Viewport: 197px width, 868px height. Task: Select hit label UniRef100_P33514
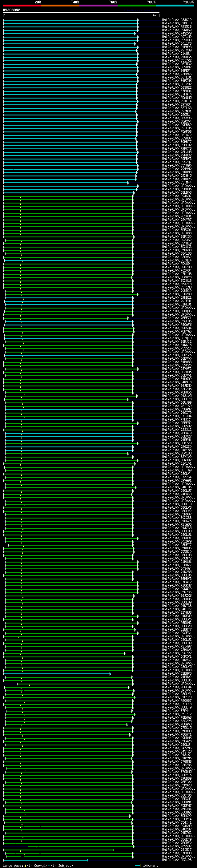coord(177,349)
